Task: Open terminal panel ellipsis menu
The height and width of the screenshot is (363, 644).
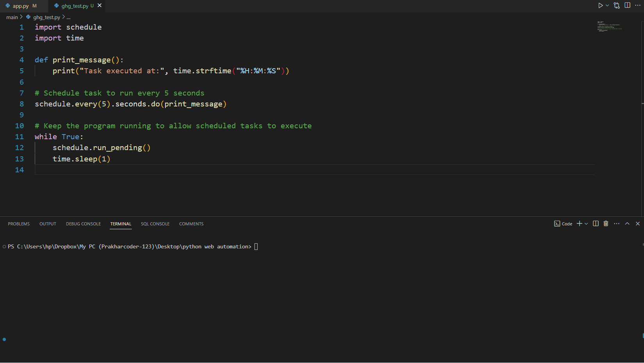Action: (617, 223)
